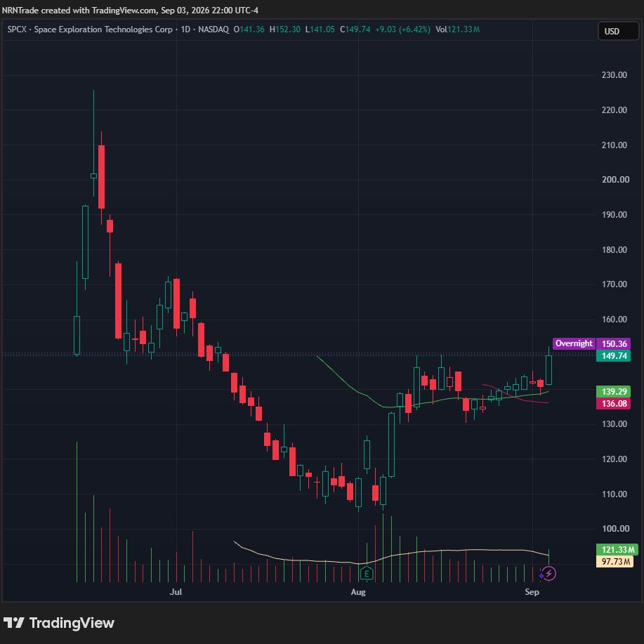
Task: Click the purple Overnight label
Action: pyautogui.click(x=574, y=343)
